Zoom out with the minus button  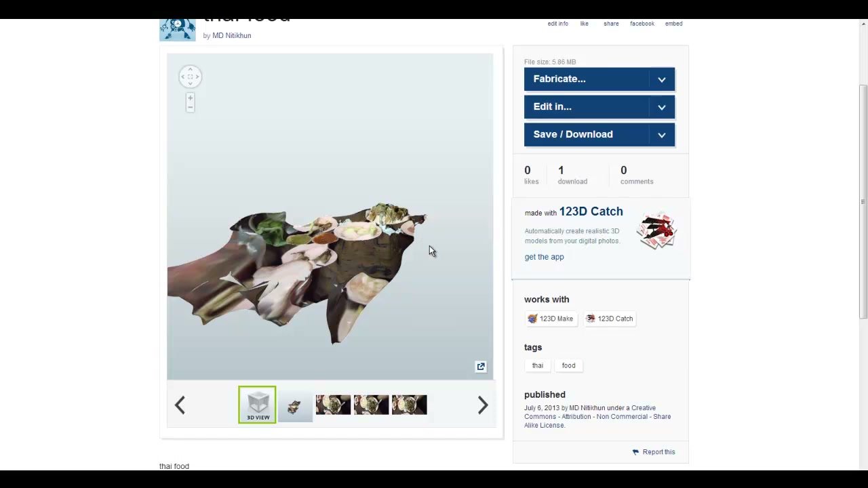click(190, 108)
